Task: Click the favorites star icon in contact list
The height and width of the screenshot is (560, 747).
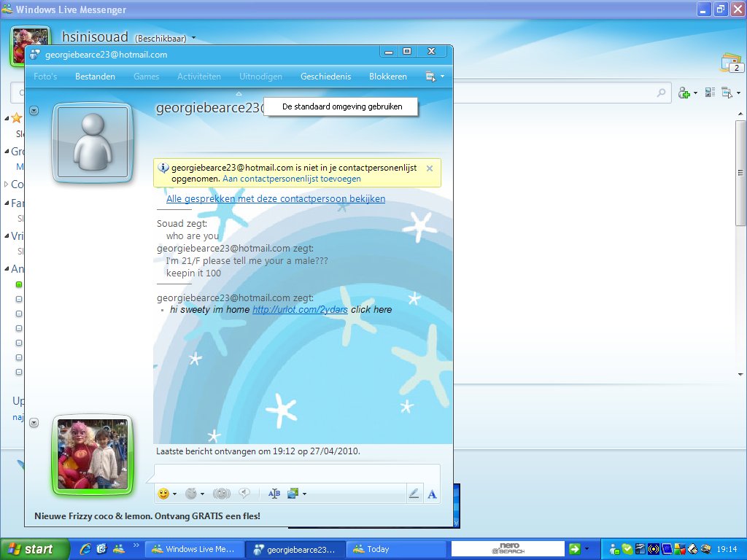Action: coord(17,117)
